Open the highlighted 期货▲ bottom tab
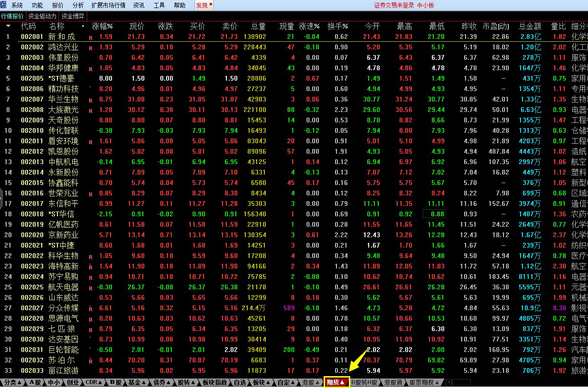588x388 pixels. [x=336, y=382]
